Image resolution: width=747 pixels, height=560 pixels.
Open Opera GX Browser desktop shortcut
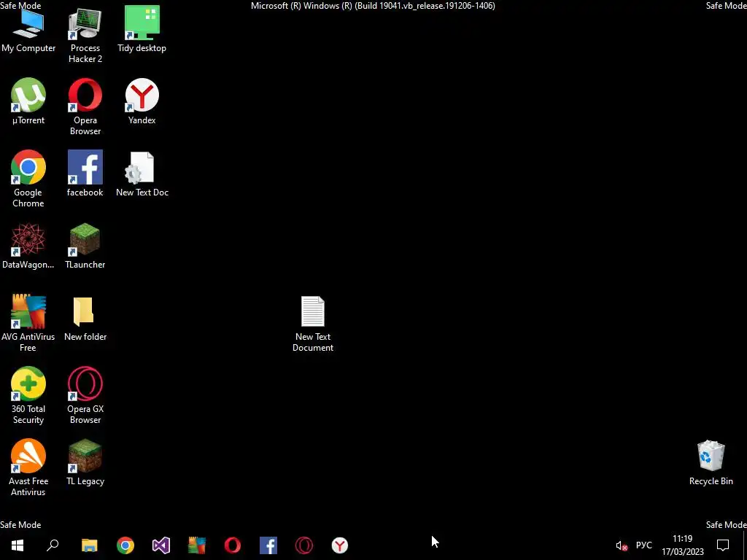85,396
